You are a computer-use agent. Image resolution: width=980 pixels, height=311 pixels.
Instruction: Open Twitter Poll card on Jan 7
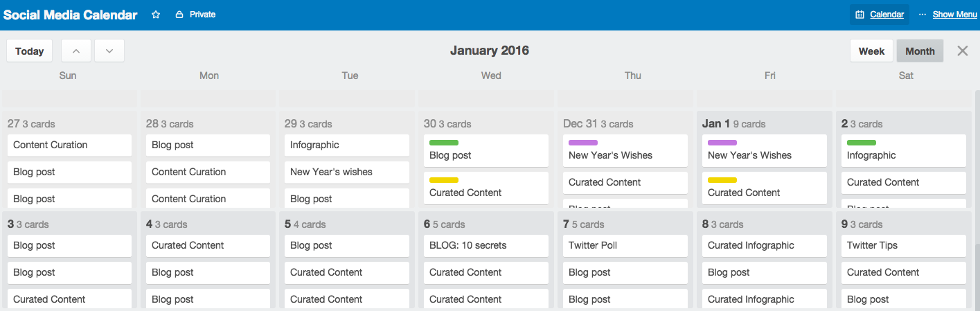click(x=625, y=246)
